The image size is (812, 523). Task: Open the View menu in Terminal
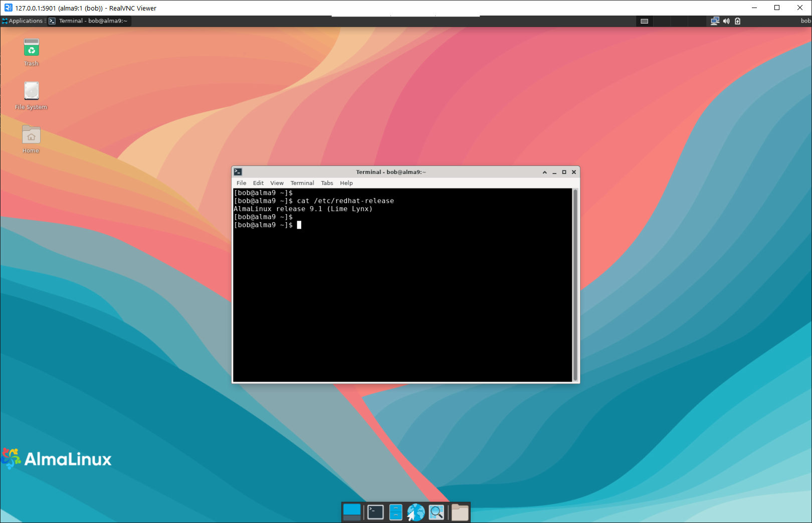click(277, 183)
